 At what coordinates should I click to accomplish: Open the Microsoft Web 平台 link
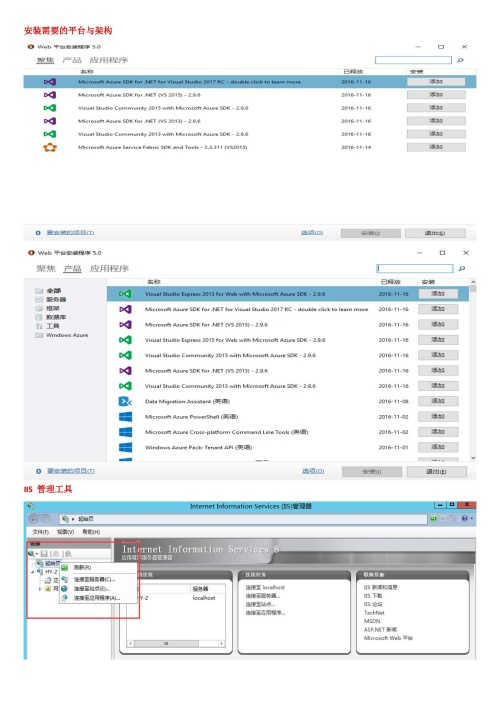(x=388, y=638)
